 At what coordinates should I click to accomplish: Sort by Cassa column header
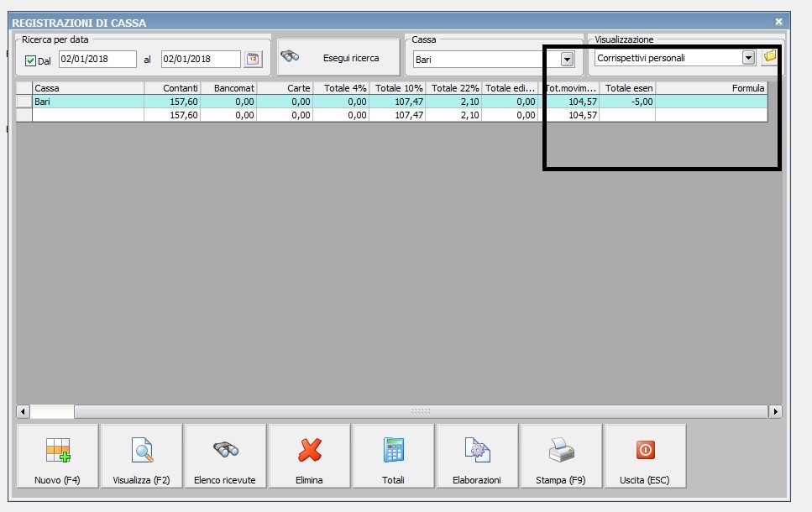[88, 88]
